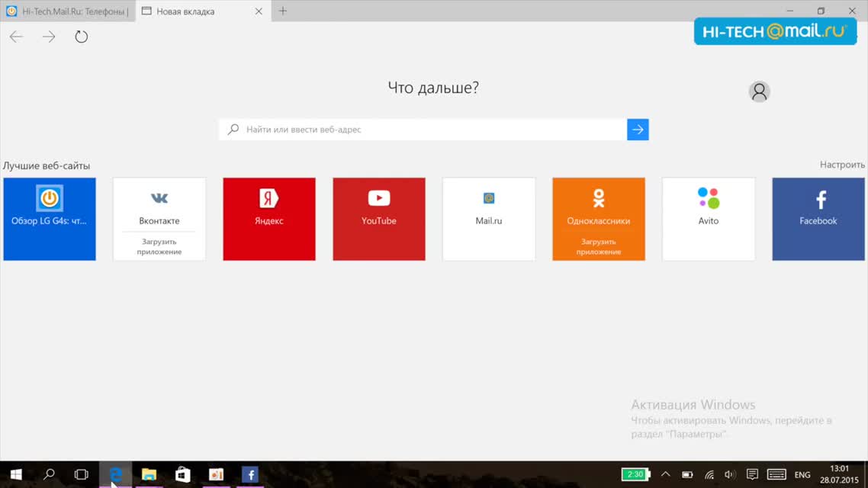
Task: Open File Explorer from the taskbar
Action: pyautogui.click(x=149, y=475)
